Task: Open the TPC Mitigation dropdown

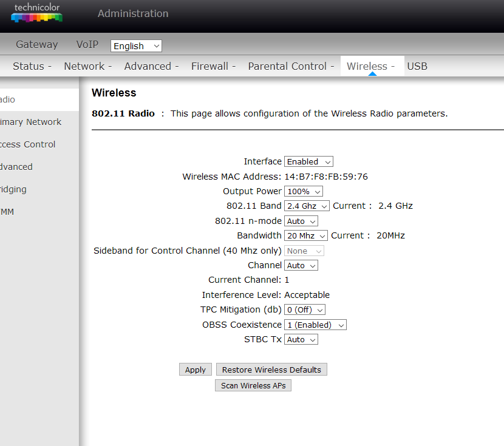Action: [x=305, y=310]
